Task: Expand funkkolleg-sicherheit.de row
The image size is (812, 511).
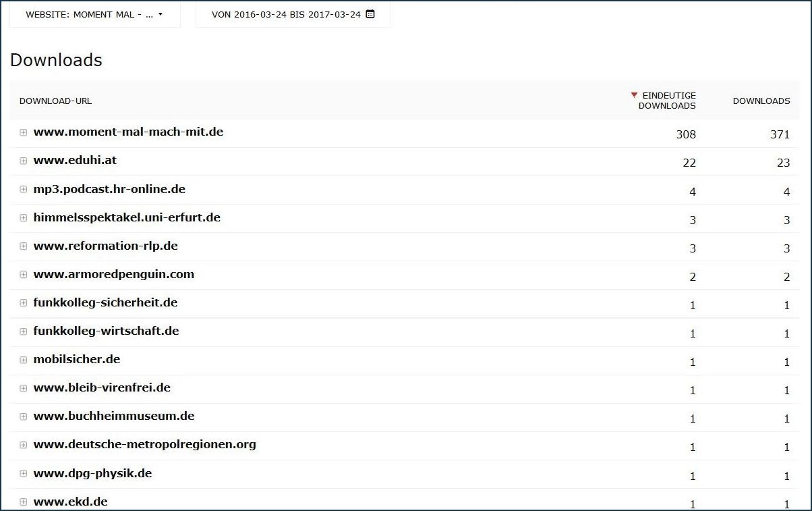Action: [x=24, y=303]
